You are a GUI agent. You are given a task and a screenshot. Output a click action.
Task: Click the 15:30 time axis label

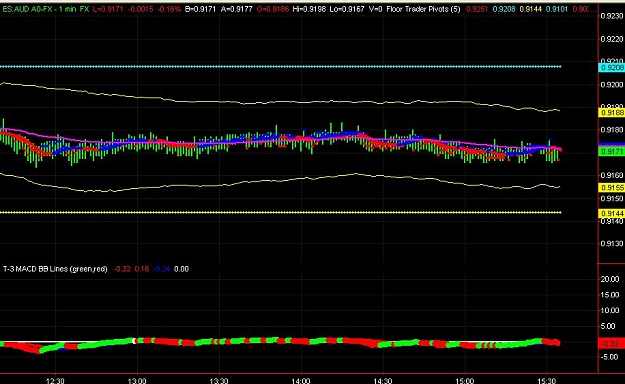coord(546,381)
